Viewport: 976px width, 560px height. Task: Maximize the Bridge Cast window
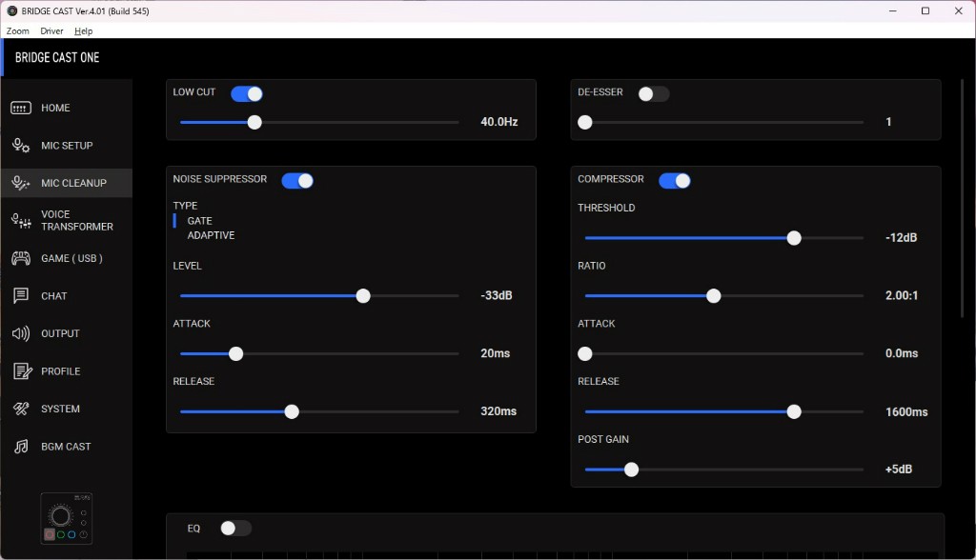[x=925, y=11]
